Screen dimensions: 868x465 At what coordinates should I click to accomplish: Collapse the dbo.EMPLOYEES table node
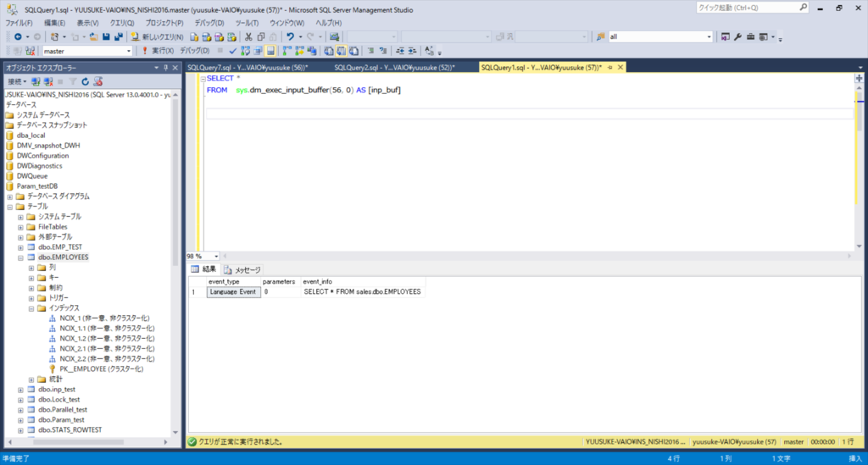coord(20,257)
